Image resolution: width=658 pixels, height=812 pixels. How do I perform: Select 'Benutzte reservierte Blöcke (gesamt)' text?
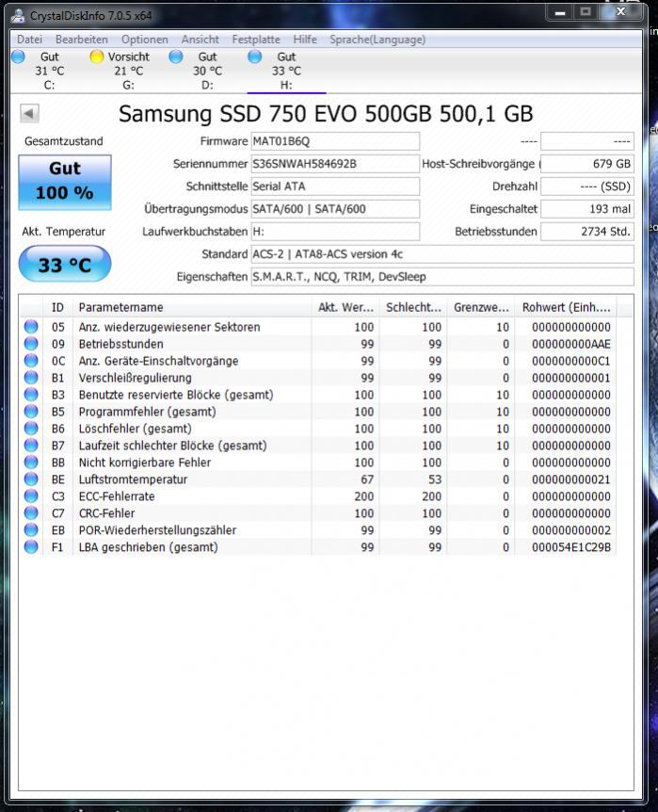tap(176, 395)
